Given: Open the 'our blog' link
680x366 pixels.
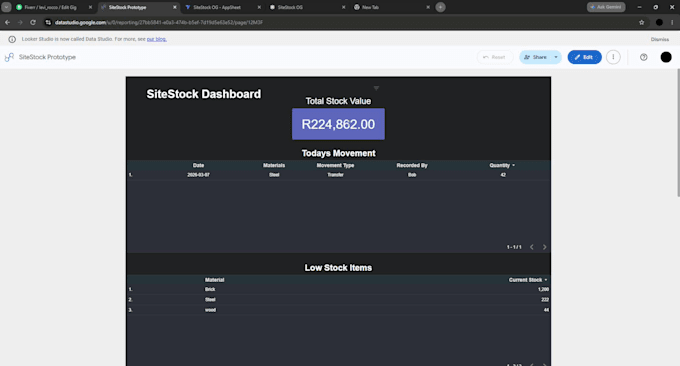Looking at the screenshot, I should 157,39.
